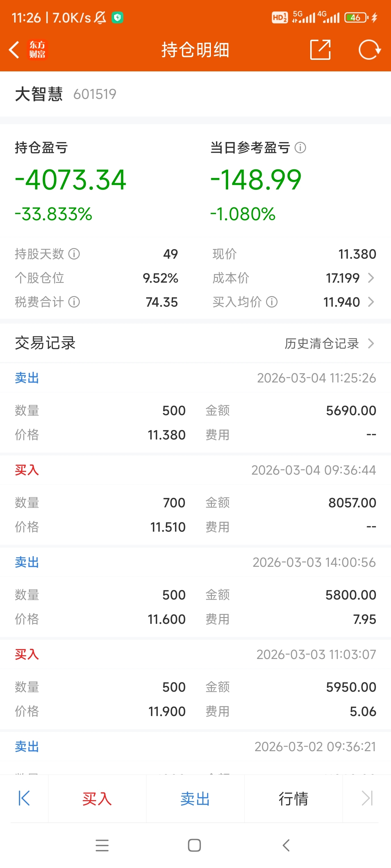Expand 成本价 17.199 chevron

(371, 278)
